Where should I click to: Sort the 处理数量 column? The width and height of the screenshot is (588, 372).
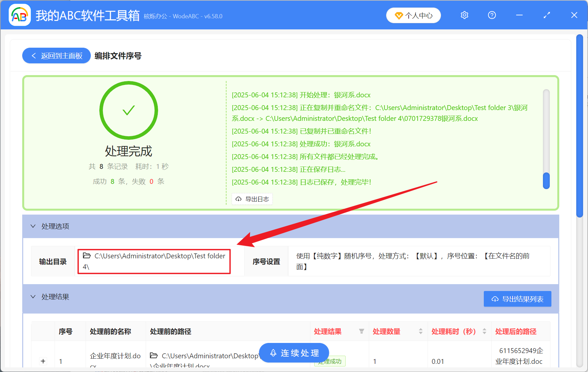(x=421, y=331)
